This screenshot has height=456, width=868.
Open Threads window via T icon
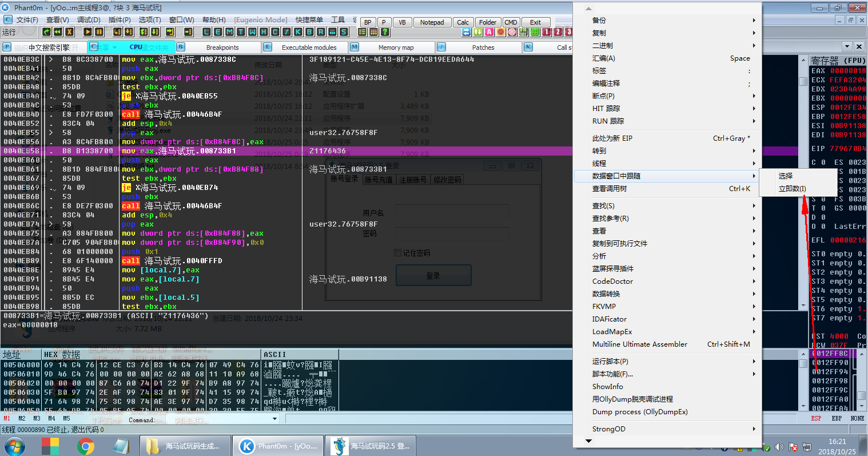pos(241,32)
